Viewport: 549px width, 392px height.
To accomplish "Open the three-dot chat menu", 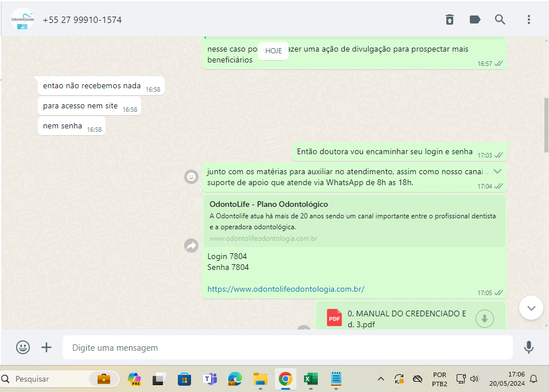I will [529, 19].
